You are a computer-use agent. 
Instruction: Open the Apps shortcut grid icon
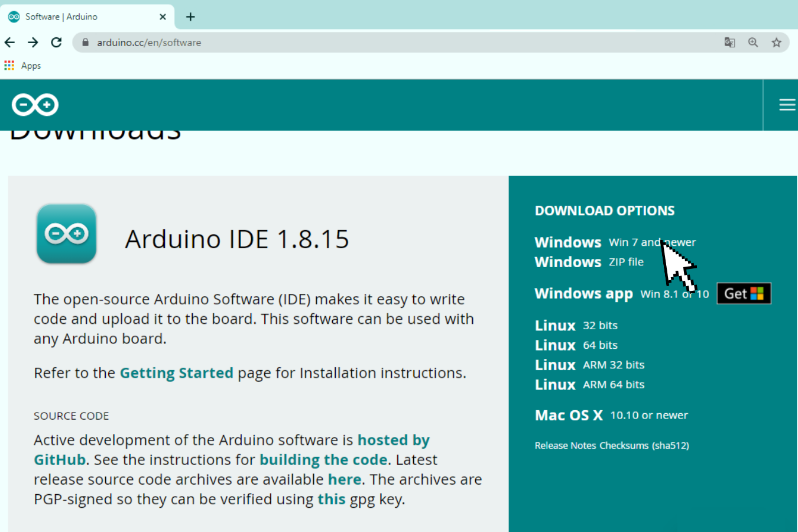(9, 65)
